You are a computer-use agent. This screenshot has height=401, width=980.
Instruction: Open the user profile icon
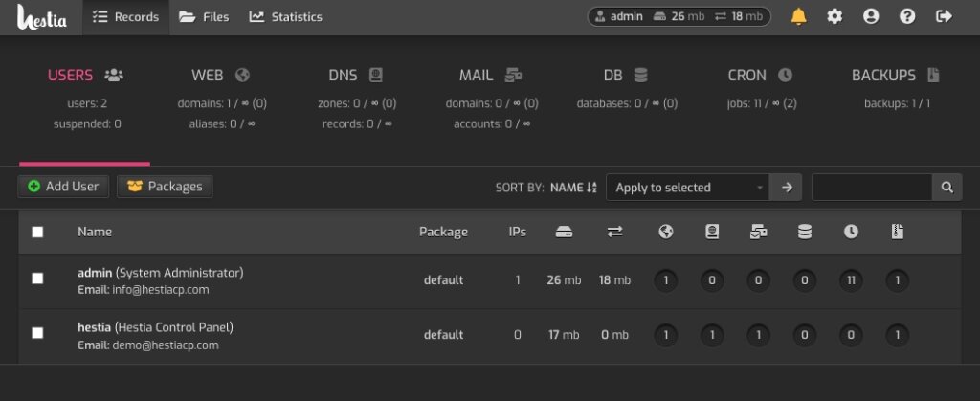[871, 17]
